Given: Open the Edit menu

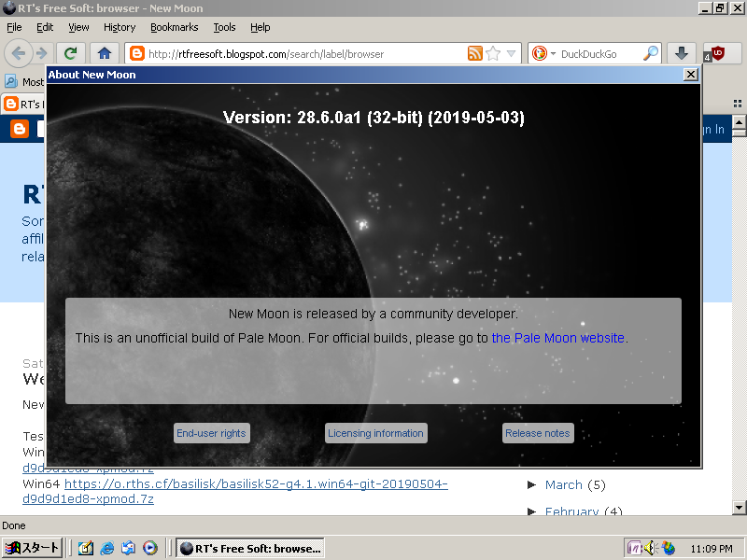Looking at the screenshot, I should pos(45,27).
